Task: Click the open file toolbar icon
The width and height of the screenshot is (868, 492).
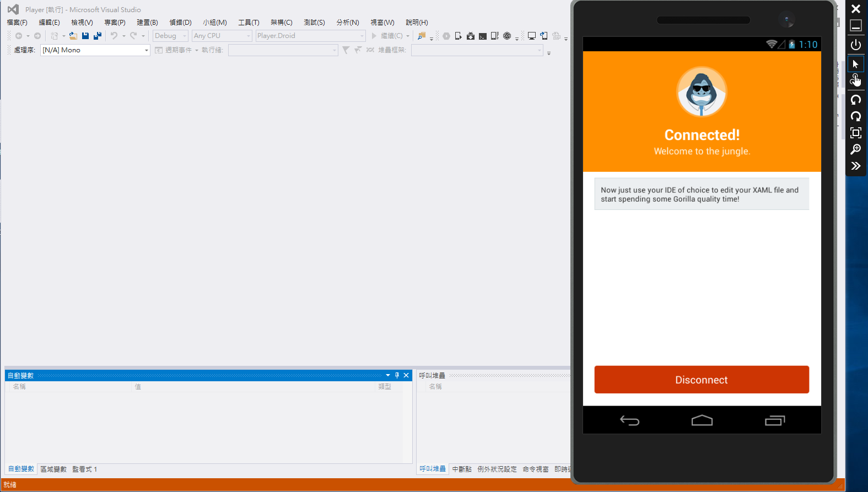Action: click(73, 36)
